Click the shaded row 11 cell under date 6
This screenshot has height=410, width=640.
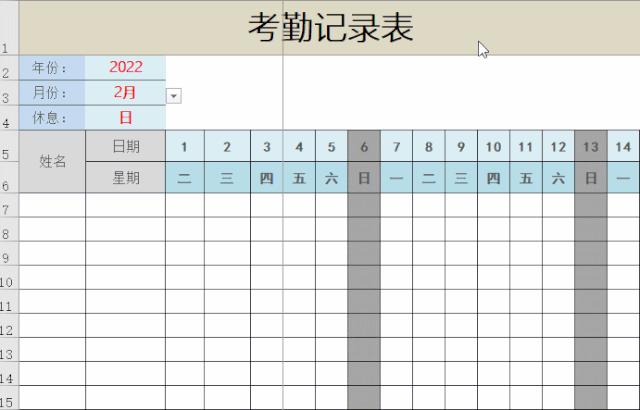click(364, 301)
